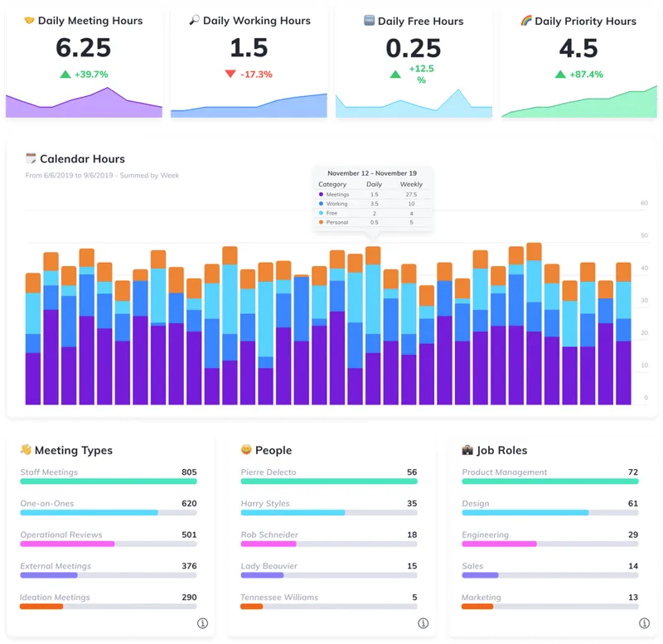Click the Daily Priority Hours green sparkline
This screenshot has width=663, height=644.
click(x=579, y=101)
